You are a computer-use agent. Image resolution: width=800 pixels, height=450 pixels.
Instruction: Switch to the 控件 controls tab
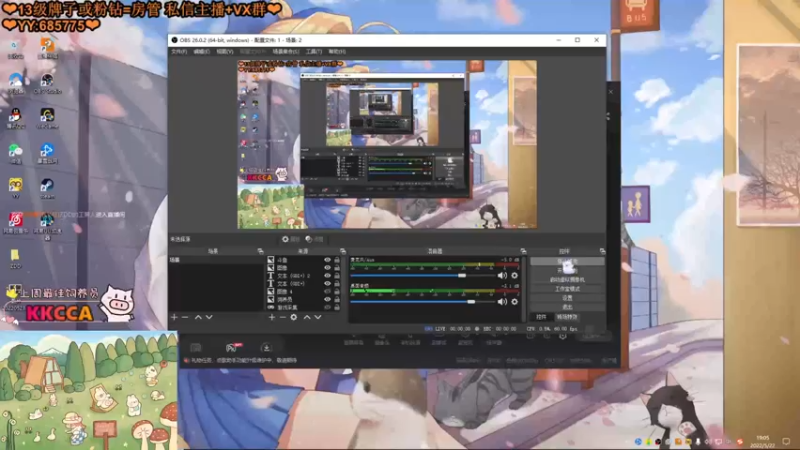click(541, 317)
